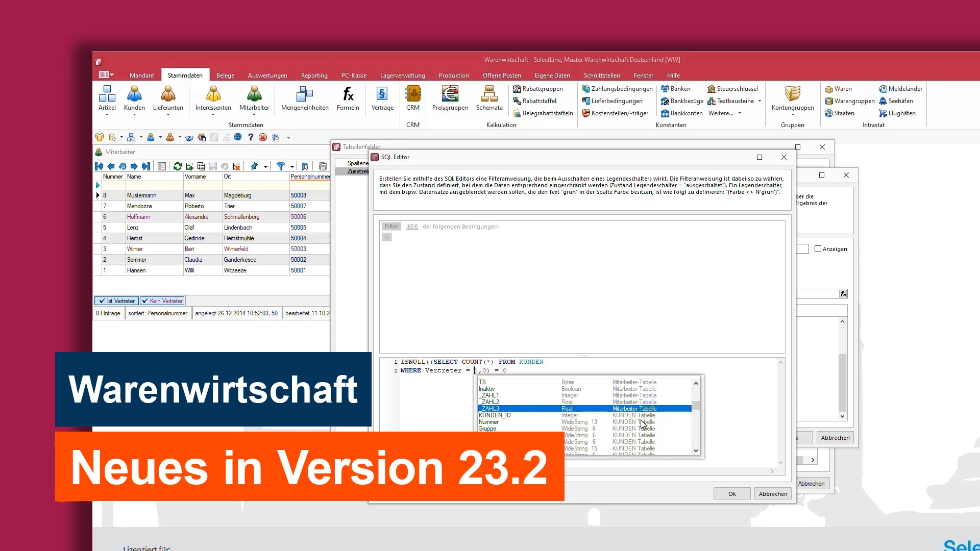This screenshot has width=980, height=551.
Task: Open the Weitere... dropdown
Action: coord(725,113)
